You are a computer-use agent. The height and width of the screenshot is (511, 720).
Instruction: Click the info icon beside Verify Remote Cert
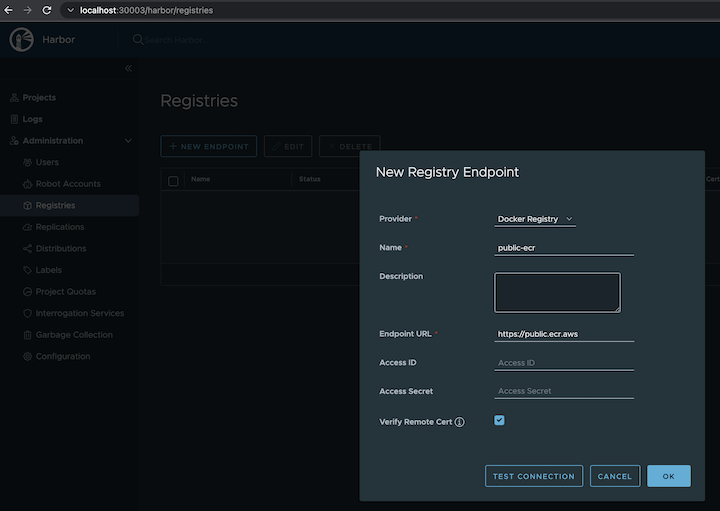(460, 422)
